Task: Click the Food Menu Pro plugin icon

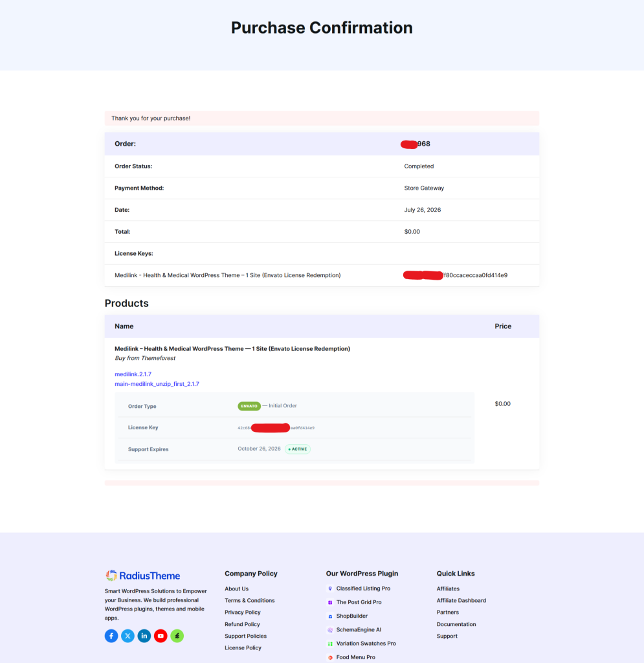Action: [330, 657]
